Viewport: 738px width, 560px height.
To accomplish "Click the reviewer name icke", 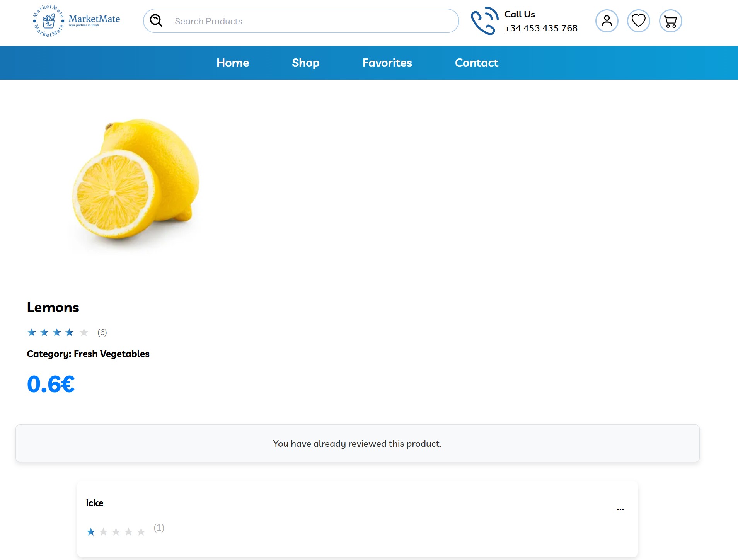I will (x=94, y=503).
